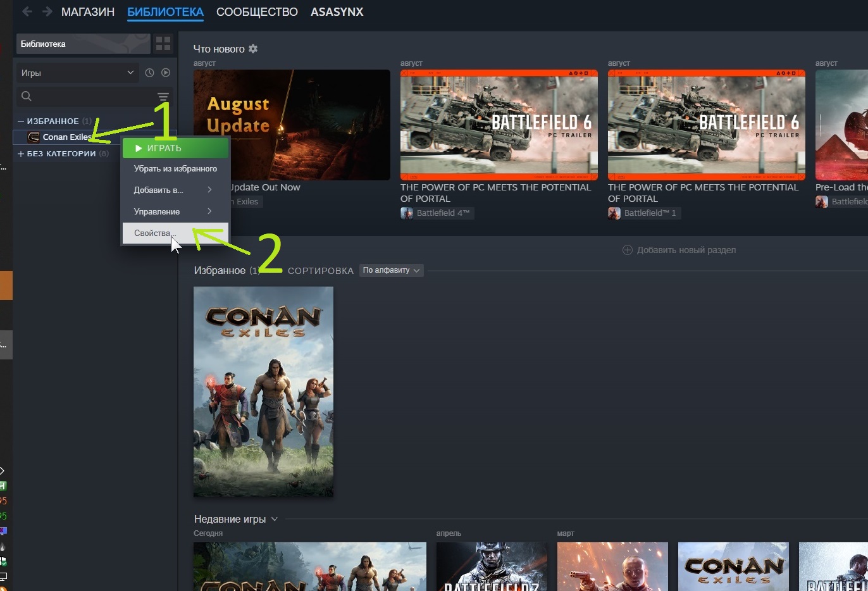The width and height of the screenshot is (868, 591).
Task: Open Добавить в... submenu
Action: point(175,190)
